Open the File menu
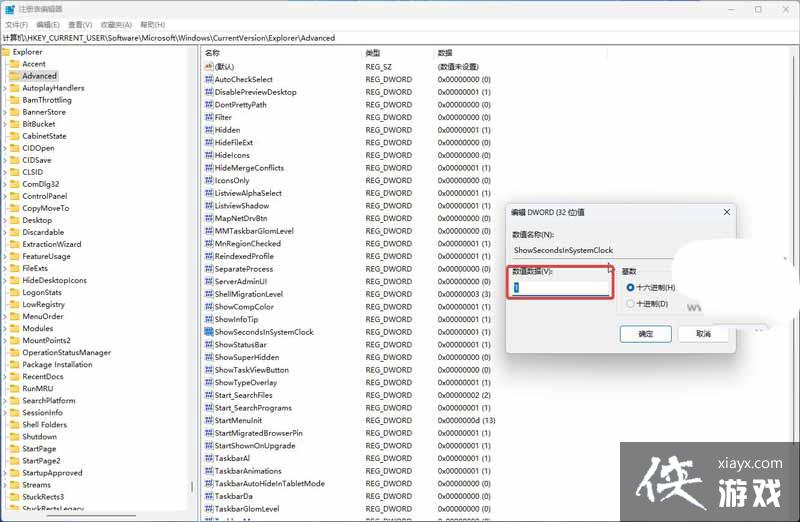 coord(16,24)
